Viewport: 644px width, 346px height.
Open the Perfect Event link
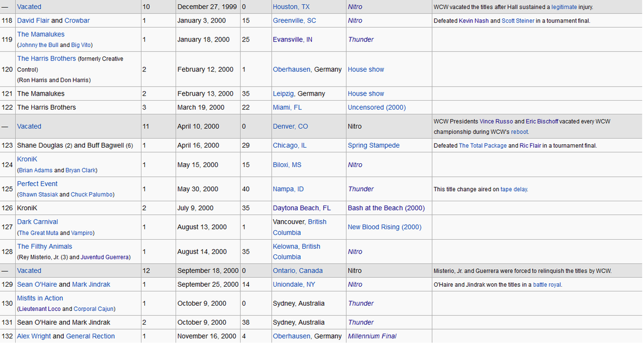pyautogui.click(x=37, y=184)
